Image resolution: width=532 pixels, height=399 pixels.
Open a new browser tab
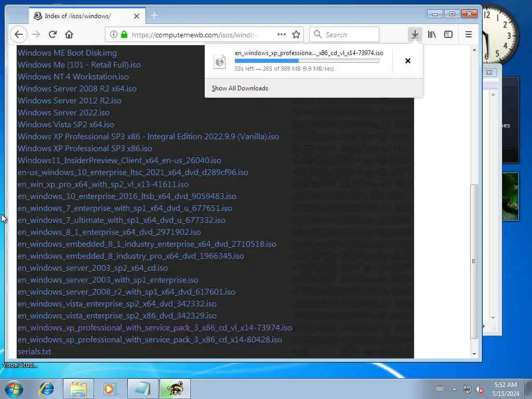point(154,15)
